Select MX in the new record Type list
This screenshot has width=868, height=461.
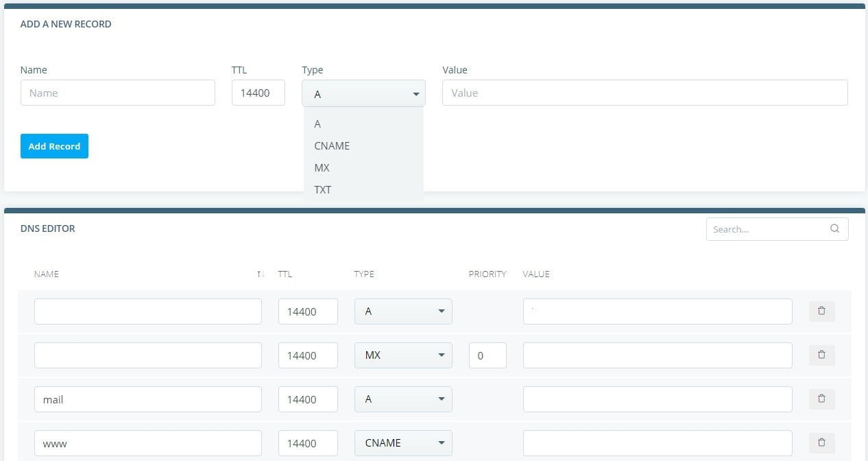tap(322, 167)
